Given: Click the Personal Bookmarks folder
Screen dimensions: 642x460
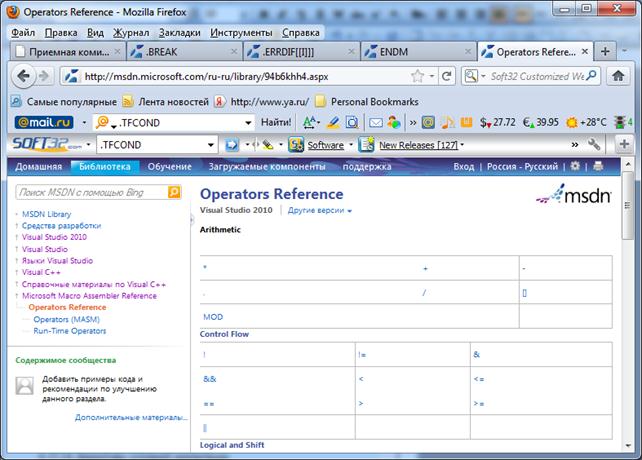Looking at the screenshot, I should click(367, 102).
